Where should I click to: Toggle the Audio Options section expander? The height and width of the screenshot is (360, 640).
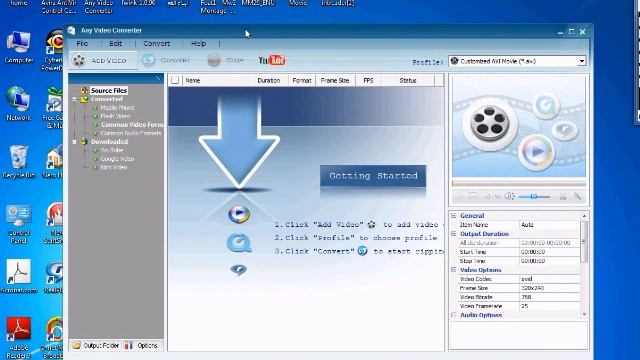point(454,315)
